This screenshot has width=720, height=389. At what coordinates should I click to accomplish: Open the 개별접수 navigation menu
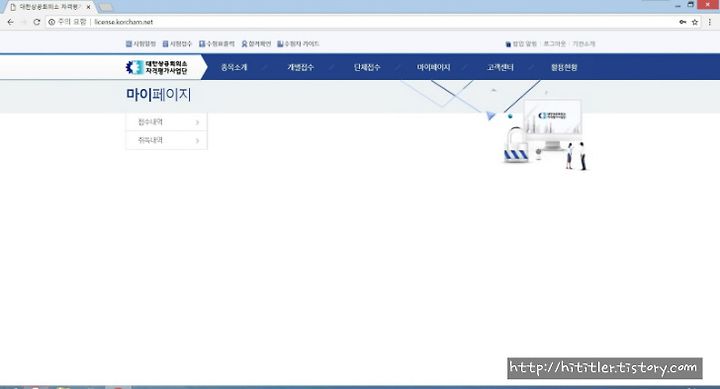[301, 67]
